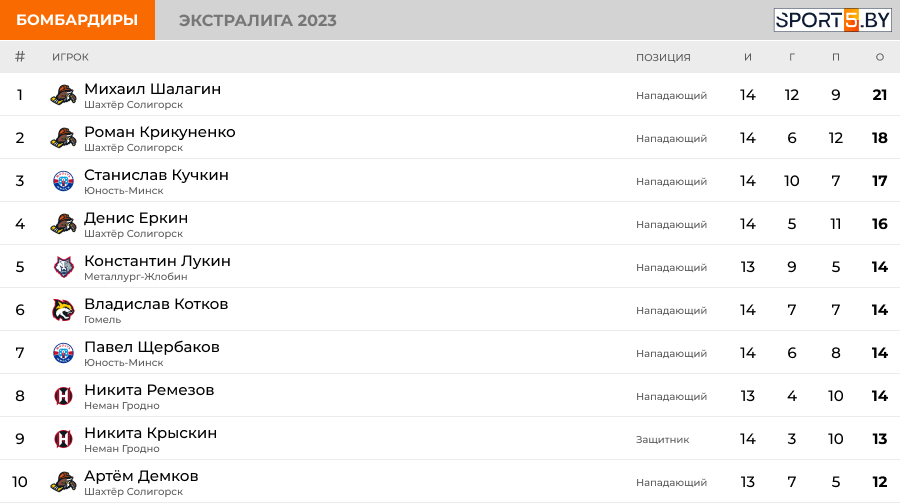The width and height of the screenshot is (900, 503).
Task: Click team logo beside Артём Демков
Action: [63, 482]
